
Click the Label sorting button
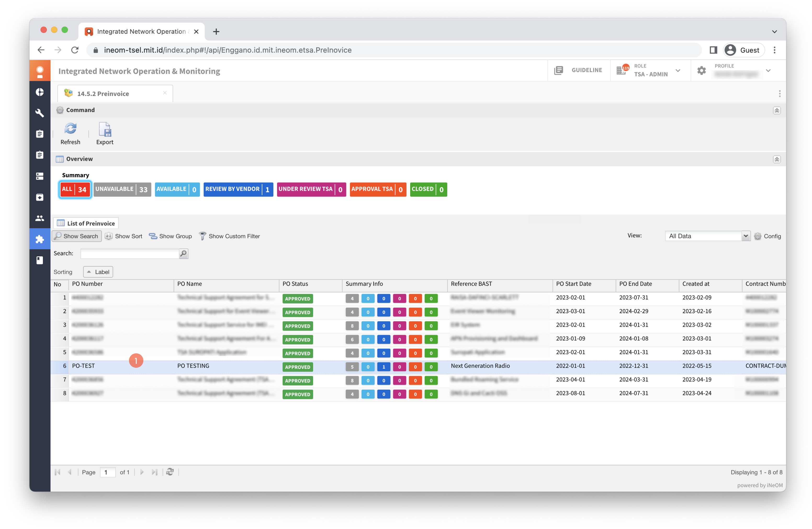coord(98,272)
